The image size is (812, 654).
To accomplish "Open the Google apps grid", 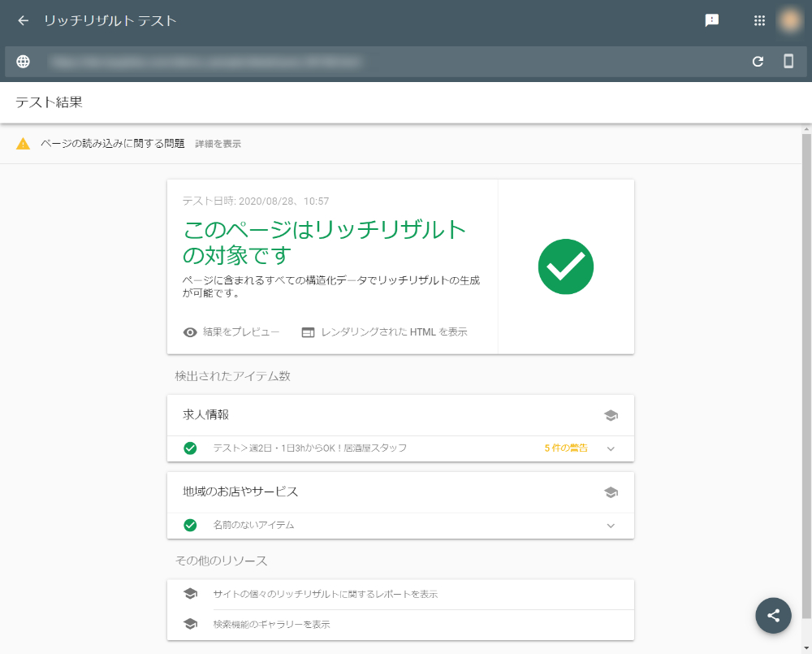I will [759, 21].
